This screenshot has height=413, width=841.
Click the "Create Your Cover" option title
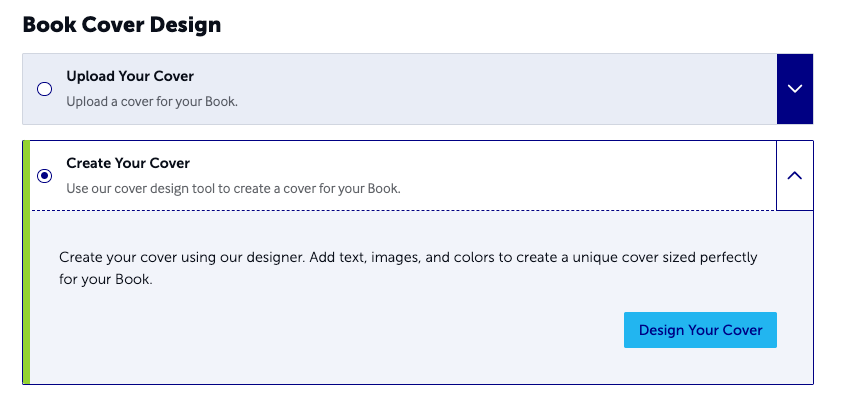click(128, 163)
